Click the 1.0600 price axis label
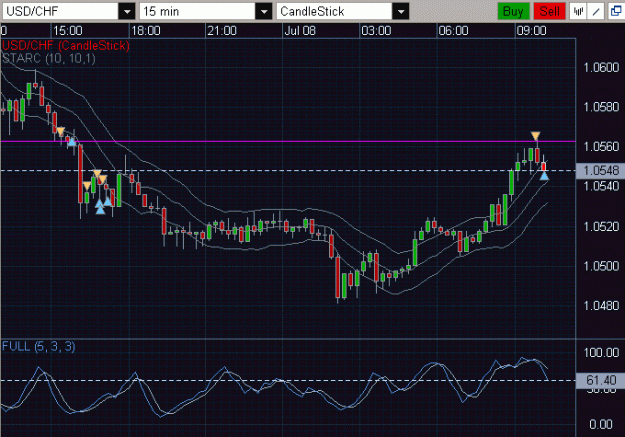 click(x=601, y=67)
